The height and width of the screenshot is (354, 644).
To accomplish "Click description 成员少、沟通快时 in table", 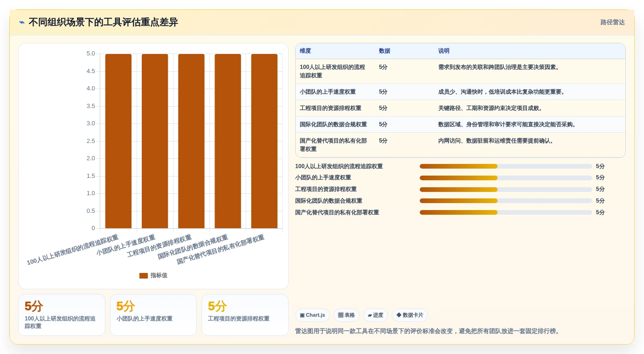I will click(x=503, y=92).
